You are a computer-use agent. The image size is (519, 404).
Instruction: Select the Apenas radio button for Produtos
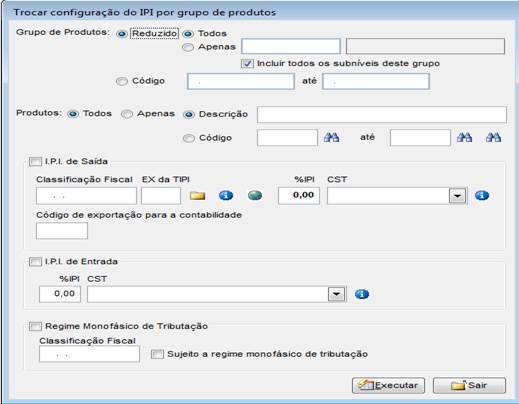coord(127,114)
